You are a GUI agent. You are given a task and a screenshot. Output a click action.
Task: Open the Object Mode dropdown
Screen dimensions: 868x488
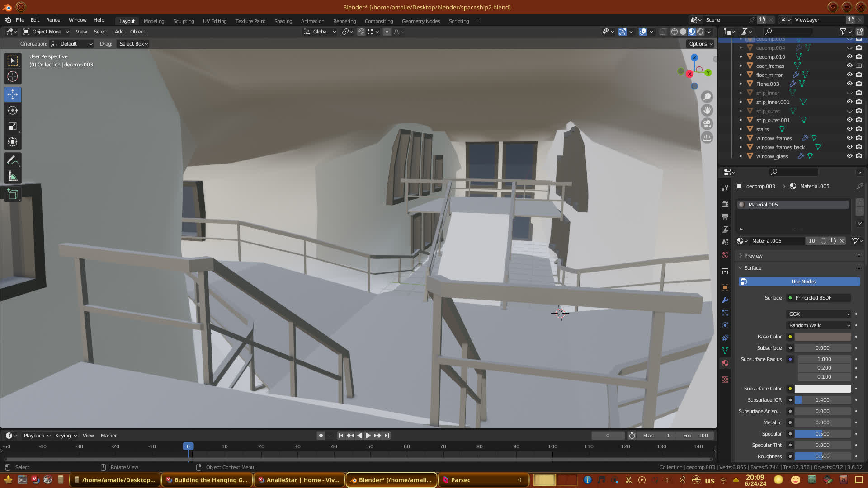tap(46, 32)
